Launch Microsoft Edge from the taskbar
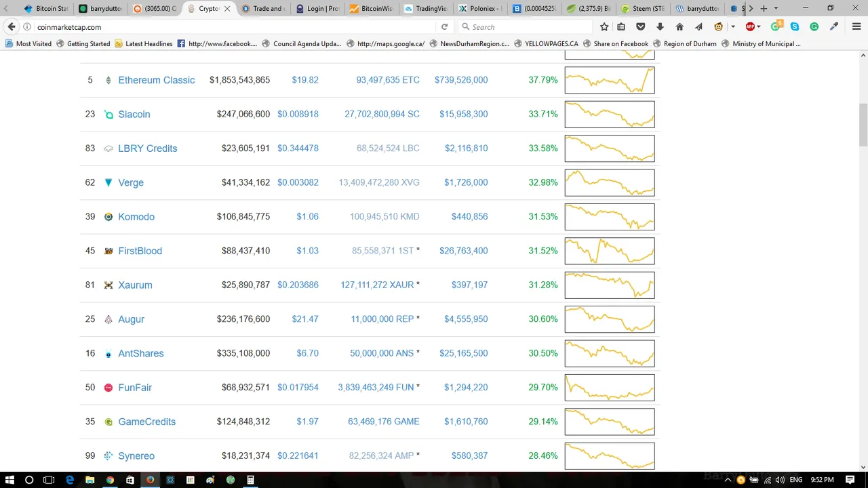The height and width of the screenshot is (488, 868). [x=70, y=480]
